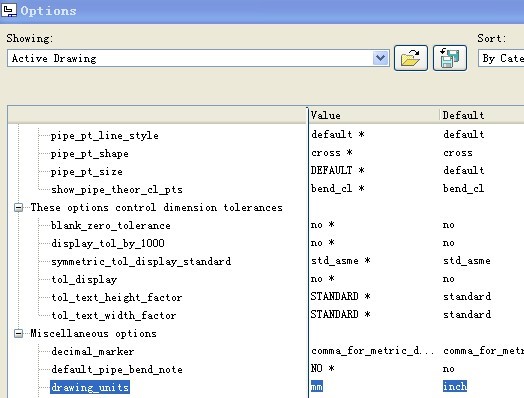
Task: Click the 'cross *' value cell
Action: coord(332,153)
